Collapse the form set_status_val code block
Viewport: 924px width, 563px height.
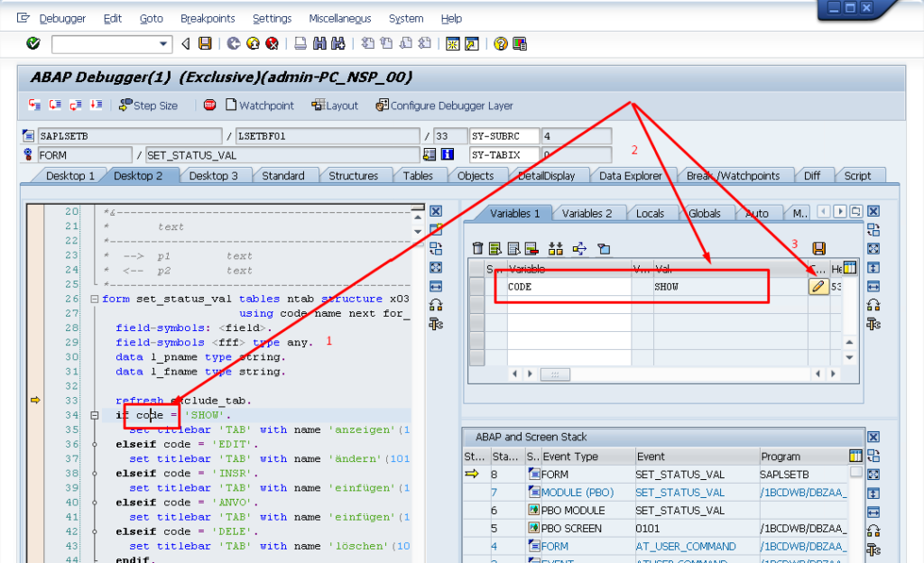95,300
